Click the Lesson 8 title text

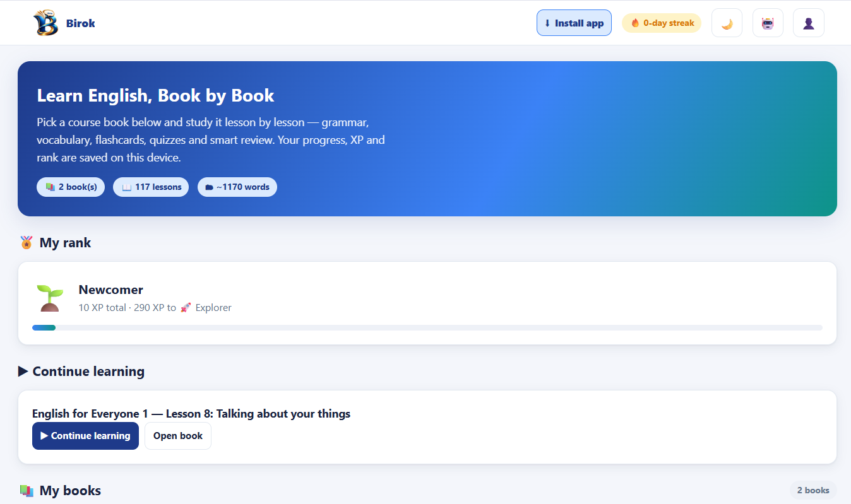[x=191, y=414]
